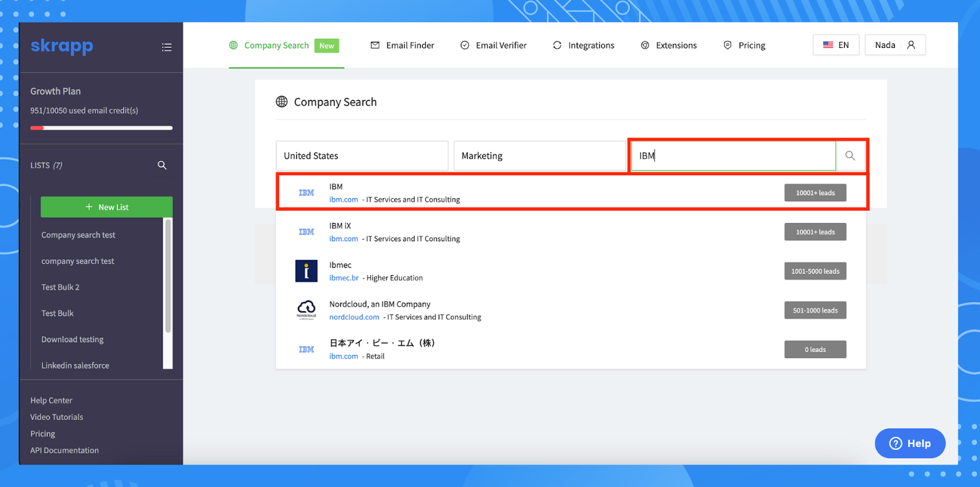Open the Nada account menu
This screenshot has width=980, height=487.
pos(895,45)
